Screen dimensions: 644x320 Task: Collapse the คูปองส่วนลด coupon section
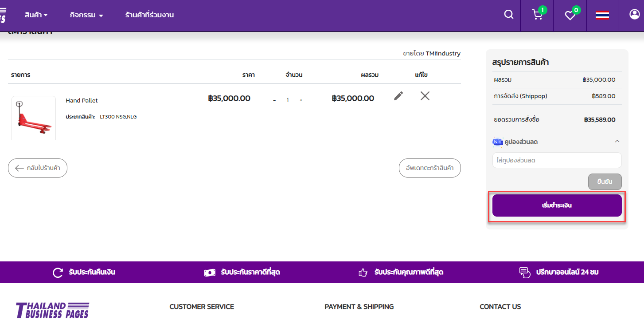click(617, 142)
